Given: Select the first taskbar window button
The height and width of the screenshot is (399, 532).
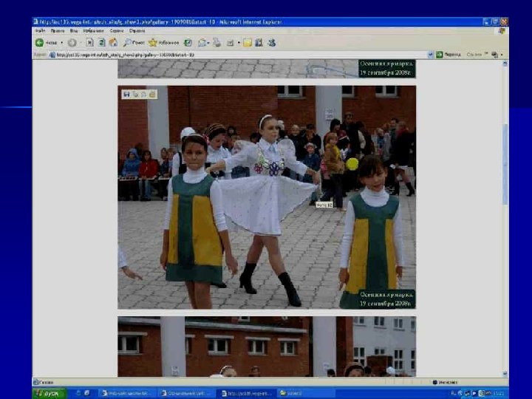Looking at the screenshot, I should tap(127, 394).
